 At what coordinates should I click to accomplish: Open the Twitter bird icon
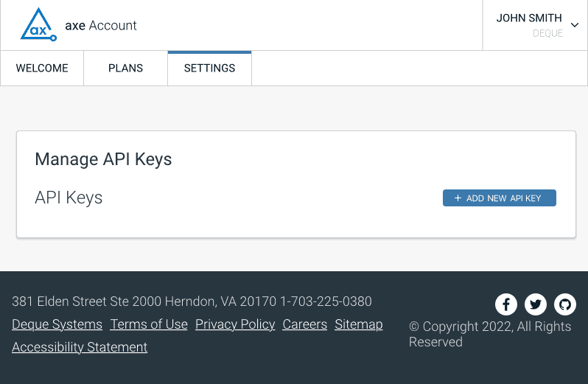coord(536,304)
